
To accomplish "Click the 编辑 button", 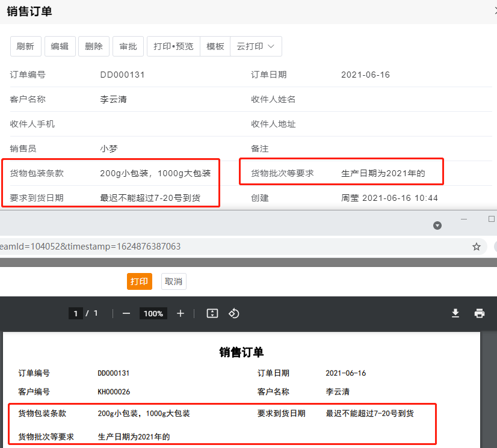I will click(x=60, y=46).
